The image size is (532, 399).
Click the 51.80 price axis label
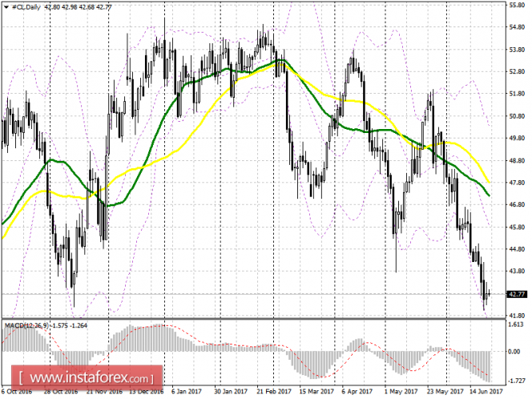tap(515, 94)
